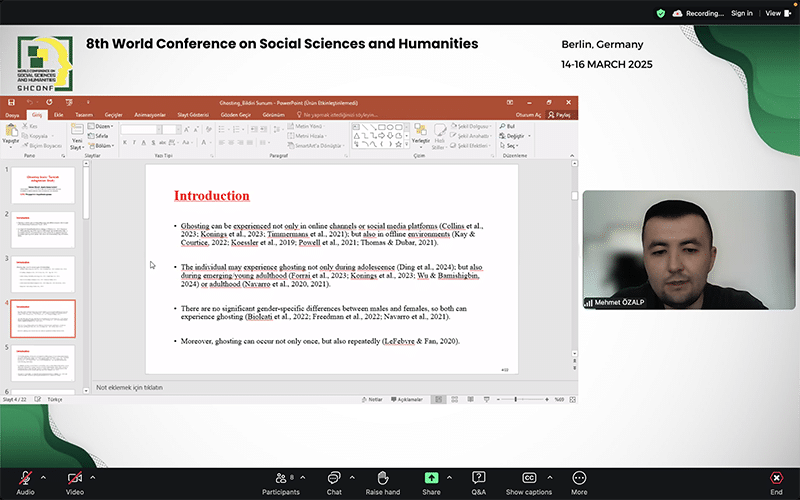The image size is (800, 500).
Task: Open the Chat panel
Action: coord(334,478)
